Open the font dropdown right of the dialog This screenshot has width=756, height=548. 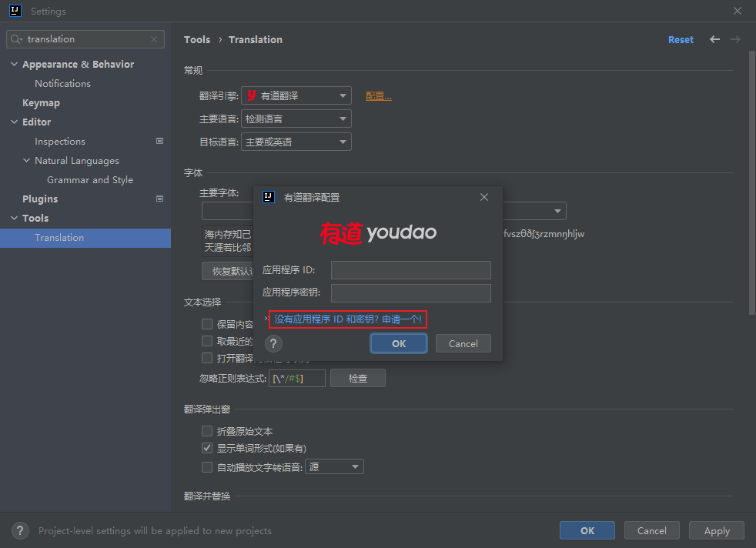(534, 211)
